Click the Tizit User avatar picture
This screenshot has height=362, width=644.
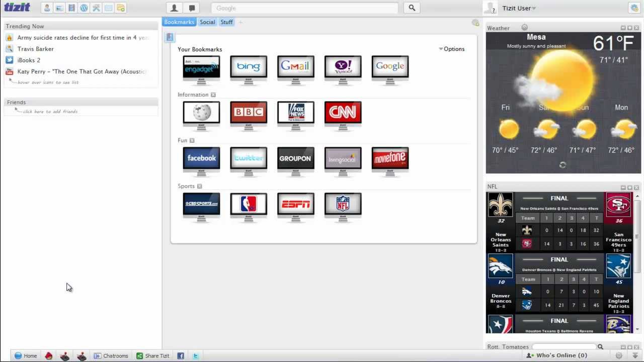tap(491, 7)
